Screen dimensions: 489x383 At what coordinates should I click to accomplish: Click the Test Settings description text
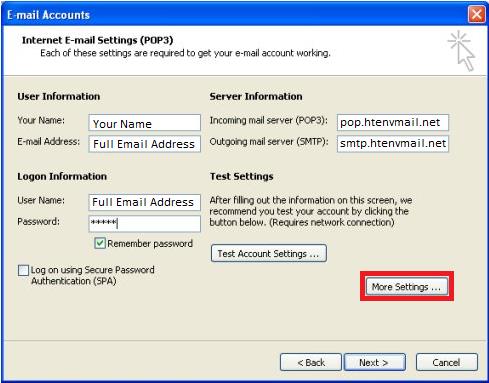pyautogui.click(x=311, y=211)
